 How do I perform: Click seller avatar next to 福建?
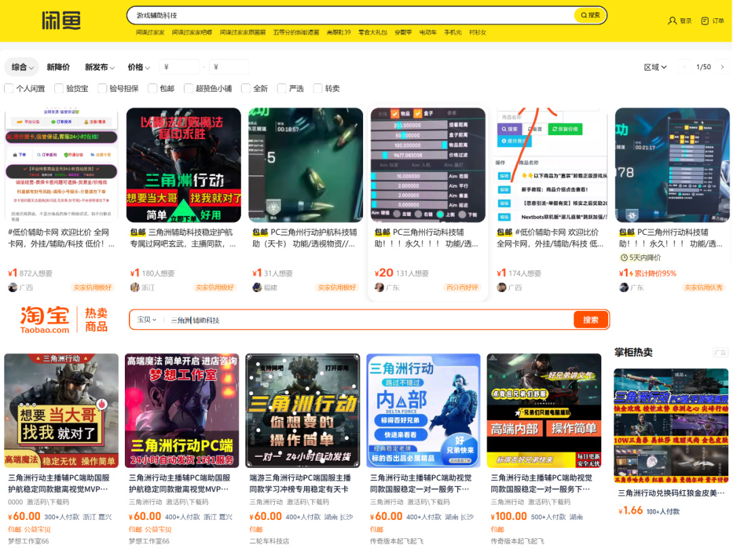(257, 288)
